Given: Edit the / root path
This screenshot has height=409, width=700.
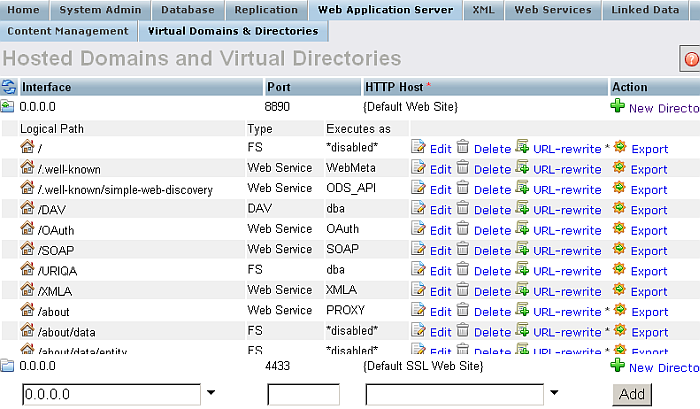Looking at the screenshot, I should click(x=441, y=149).
